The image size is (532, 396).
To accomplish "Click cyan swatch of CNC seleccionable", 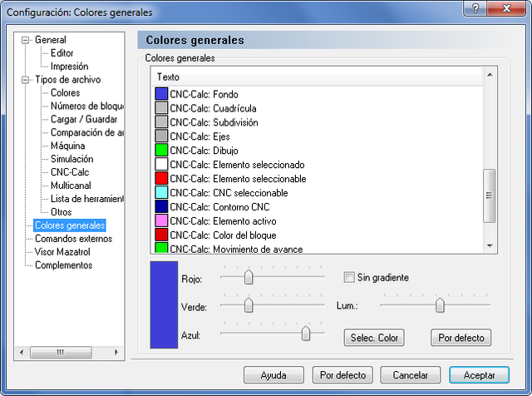I will 161,192.
